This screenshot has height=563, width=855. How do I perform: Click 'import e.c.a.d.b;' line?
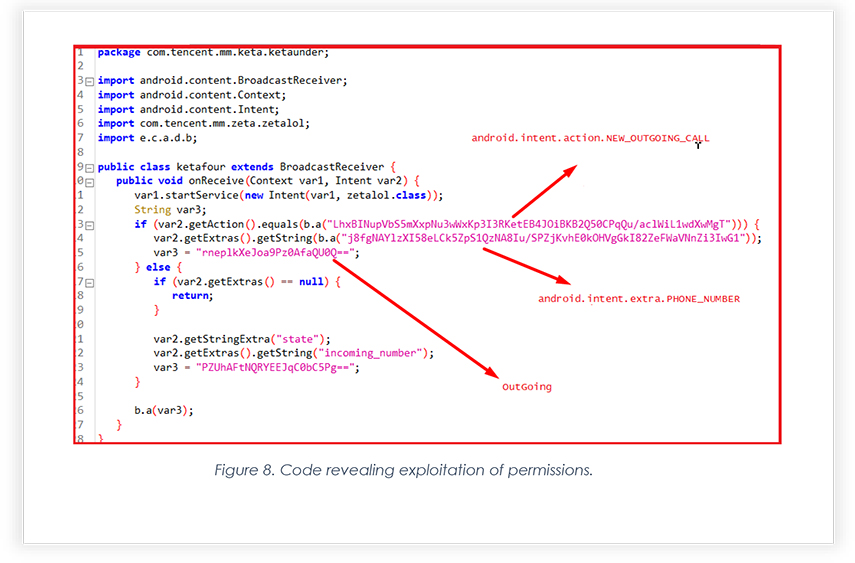[x=147, y=138]
